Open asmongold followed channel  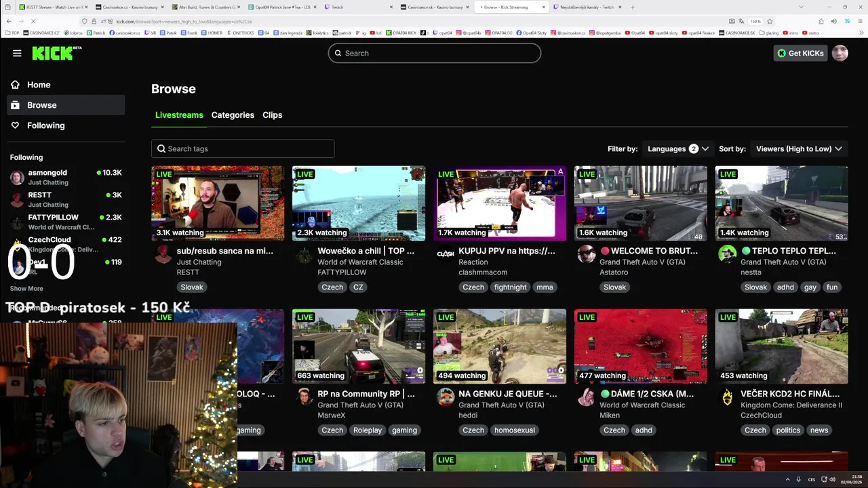[x=66, y=178]
